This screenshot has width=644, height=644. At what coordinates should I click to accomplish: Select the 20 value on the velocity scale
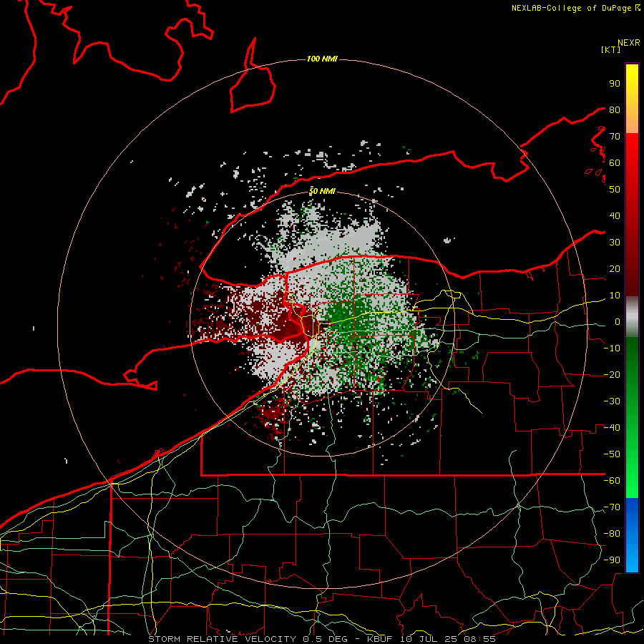click(615, 269)
